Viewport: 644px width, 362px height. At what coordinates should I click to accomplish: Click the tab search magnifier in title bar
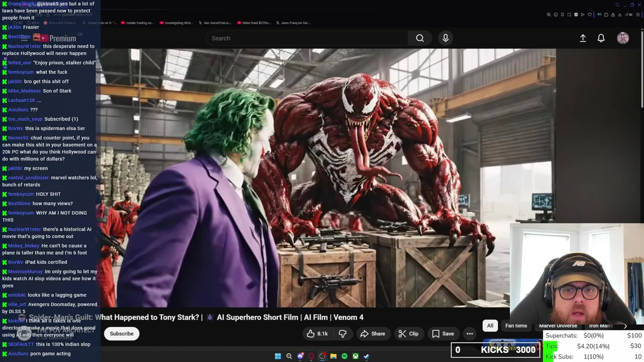pos(617,5)
